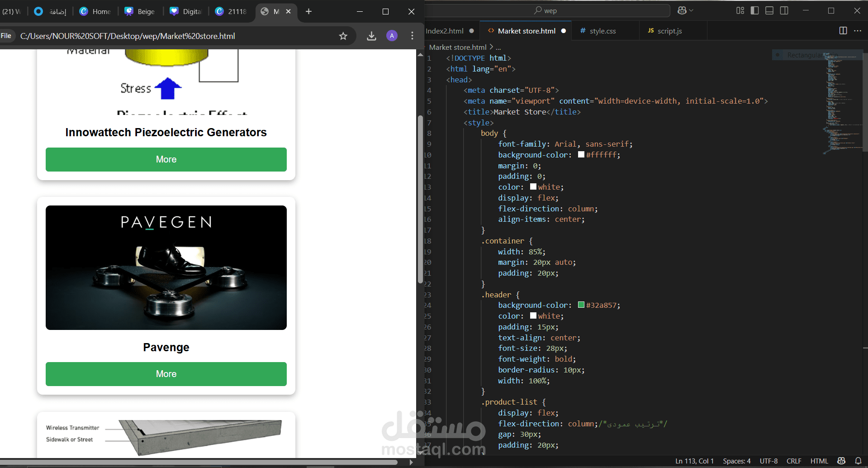Image resolution: width=868 pixels, height=468 pixels.
Task: Split the editor to the right
Action: (843, 31)
